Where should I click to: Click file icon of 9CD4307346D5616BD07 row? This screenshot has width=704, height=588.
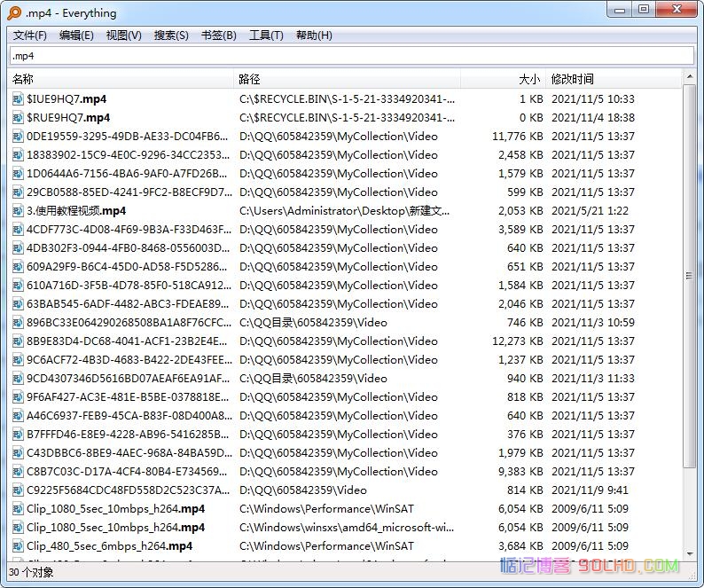[x=18, y=379]
